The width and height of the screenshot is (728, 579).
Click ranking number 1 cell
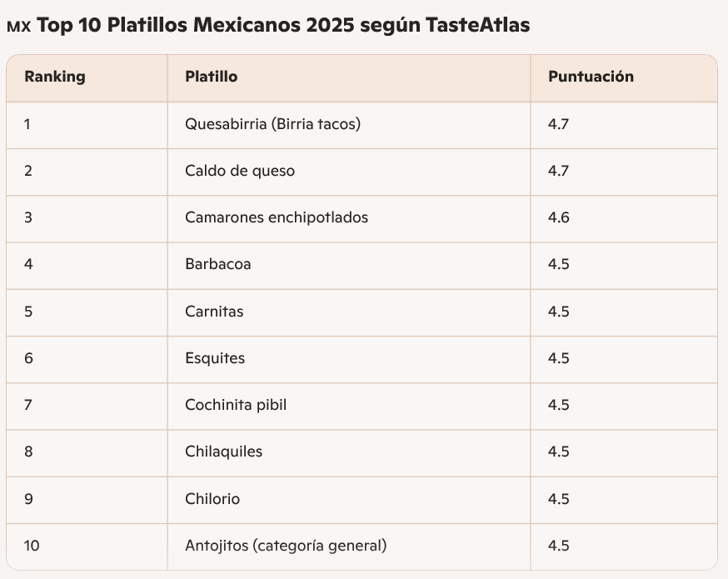click(x=27, y=124)
